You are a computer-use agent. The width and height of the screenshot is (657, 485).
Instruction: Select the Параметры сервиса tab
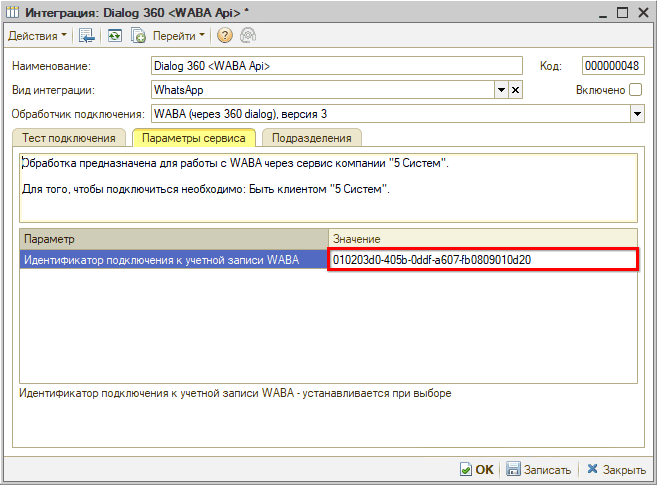point(194,138)
